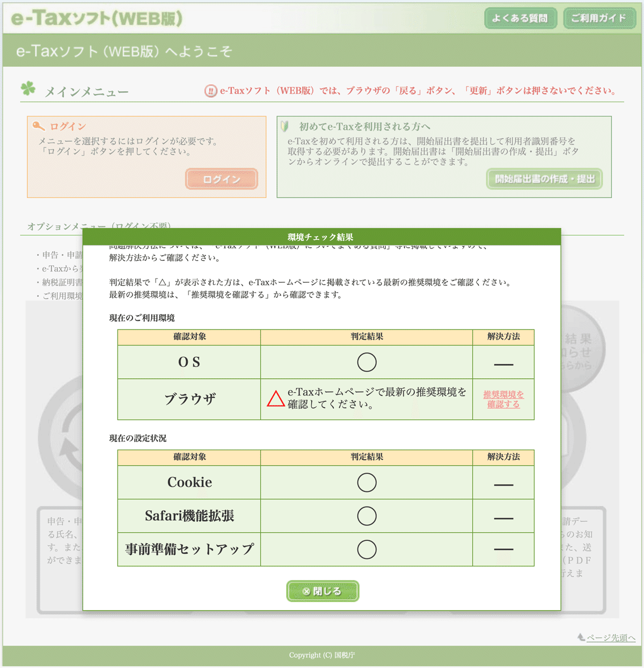
Task: Click Copyright (C) 国税庁 footer text
Action: tap(322, 655)
